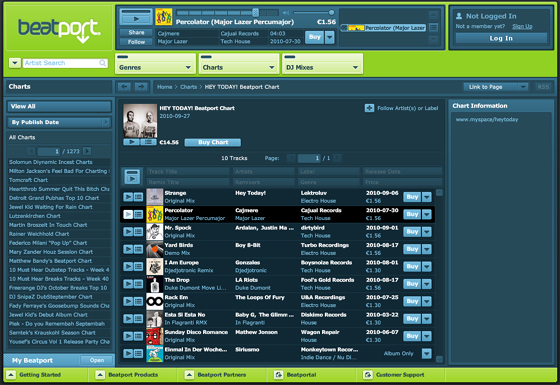Expand the Genres dropdown
The width and height of the screenshot is (560, 385).
point(155,64)
